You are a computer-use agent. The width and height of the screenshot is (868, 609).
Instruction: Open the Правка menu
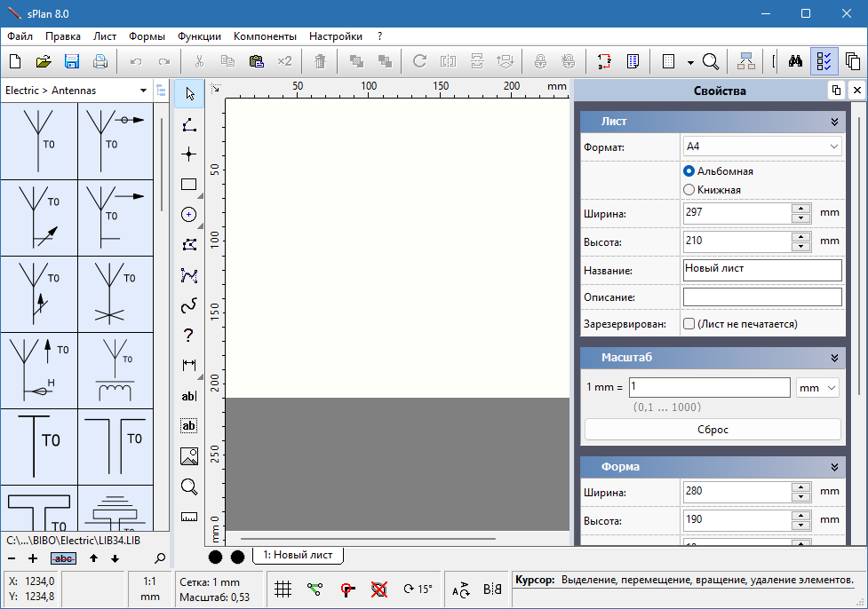[x=62, y=36]
